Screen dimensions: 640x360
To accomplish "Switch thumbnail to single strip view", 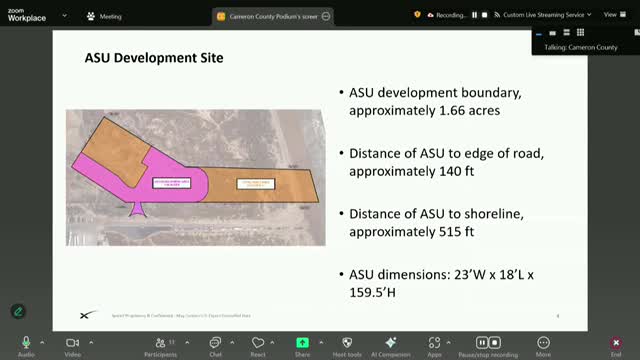I will (552, 33).
